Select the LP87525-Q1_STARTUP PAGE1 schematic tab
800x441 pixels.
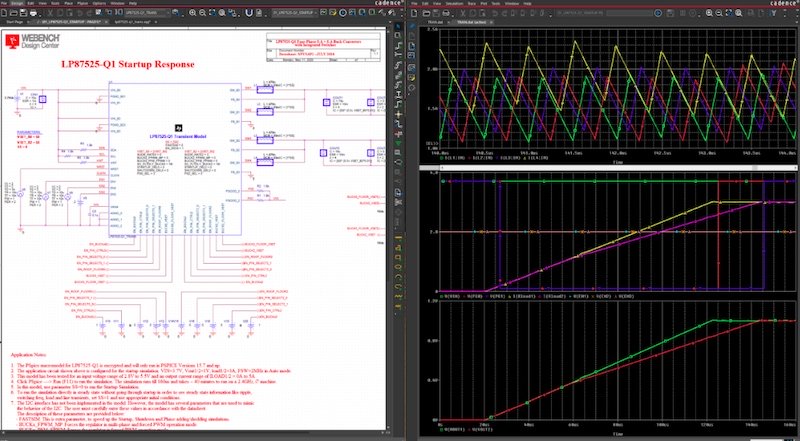point(68,22)
